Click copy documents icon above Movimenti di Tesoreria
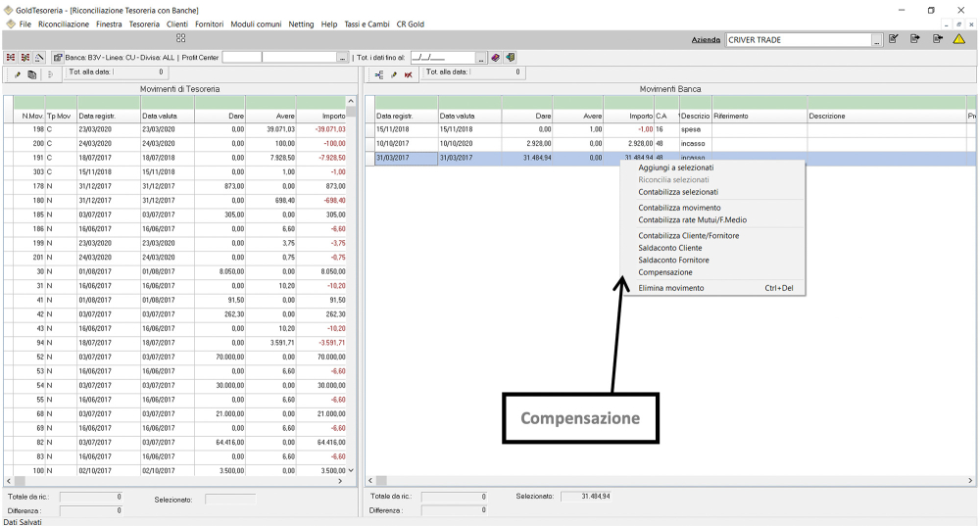 click(x=32, y=74)
